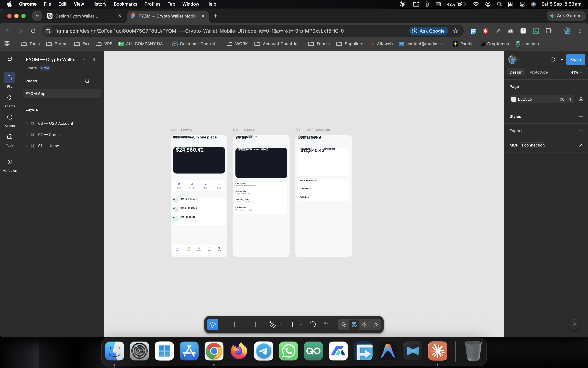Open present options dropdown arrow
This screenshot has height=368, width=588.
tap(562, 60)
